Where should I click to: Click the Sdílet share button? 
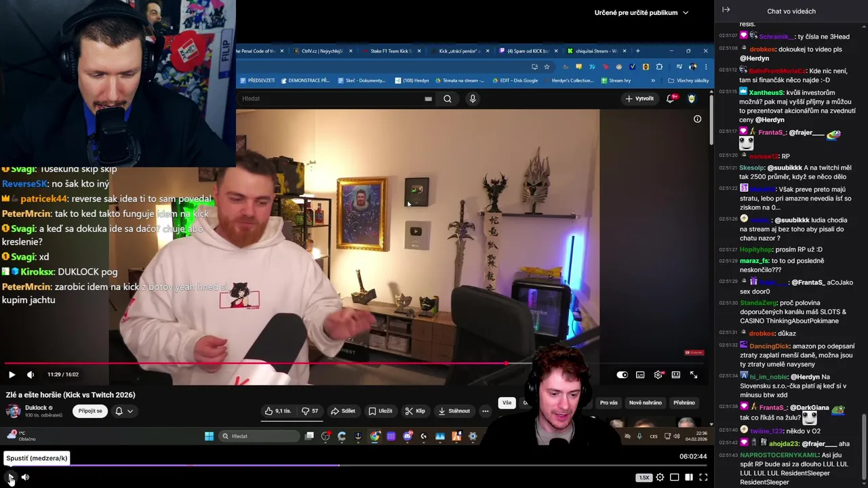[x=343, y=411]
